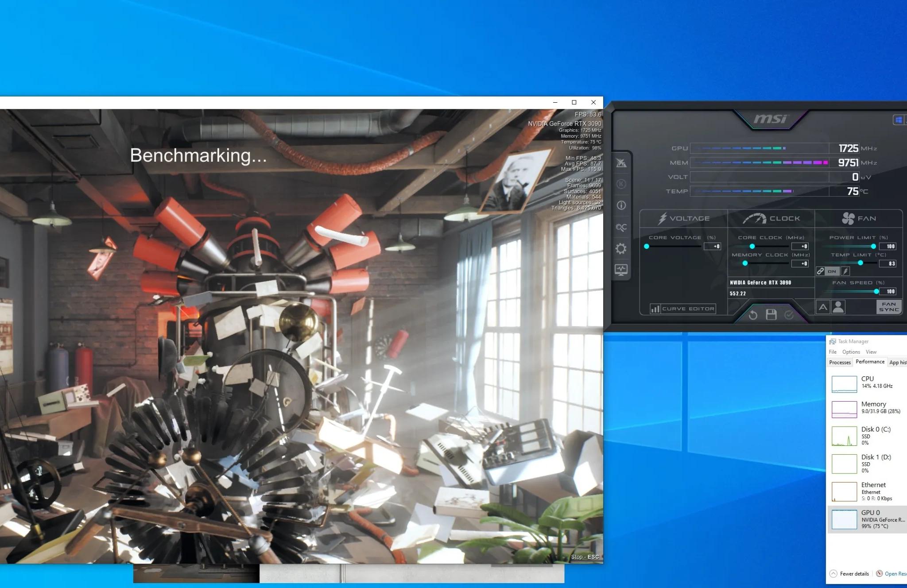Toggle the power/temp limit link icon
The width and height of the screenshot is (907, 588).
[820, 271]
